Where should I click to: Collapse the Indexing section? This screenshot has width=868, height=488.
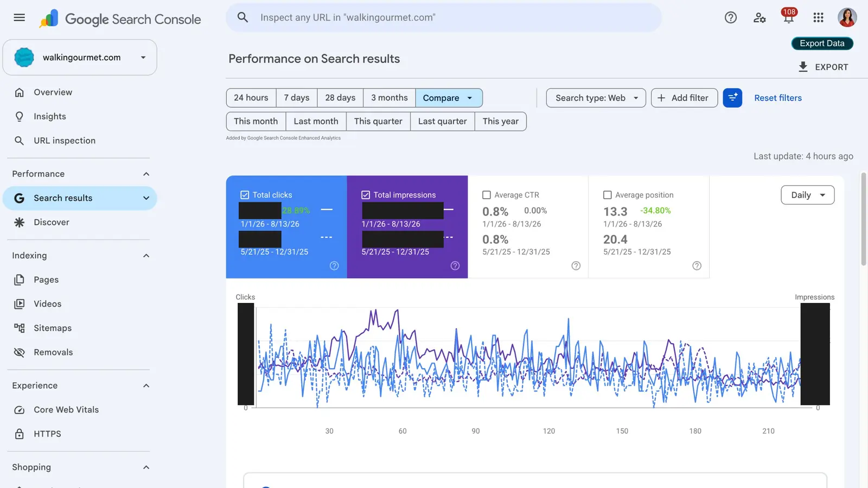pyautogui.click(x=146, y=256)
